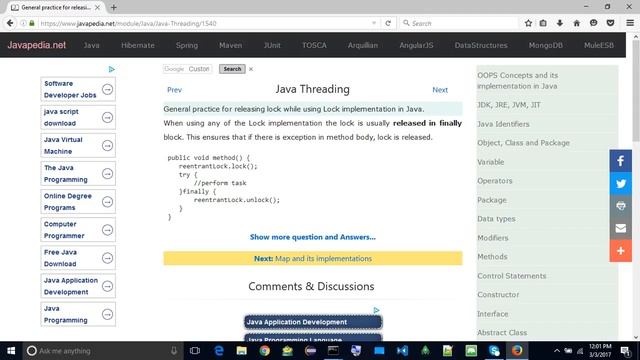This screenshot has width=640, height=360.
Task: Open the Control Statements topic
Action: [x=511, y=276]
